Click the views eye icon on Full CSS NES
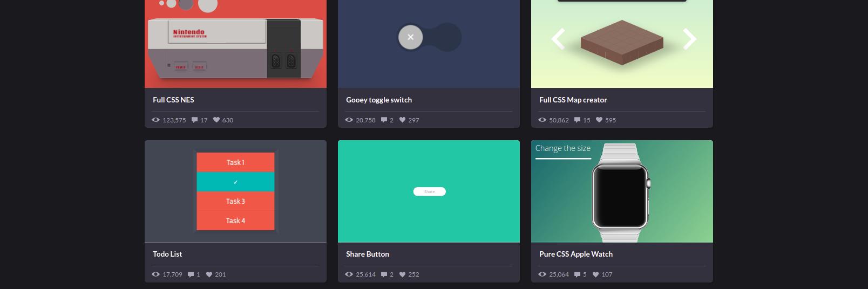The height and width of the screenshot is (289, 868). 156,120
